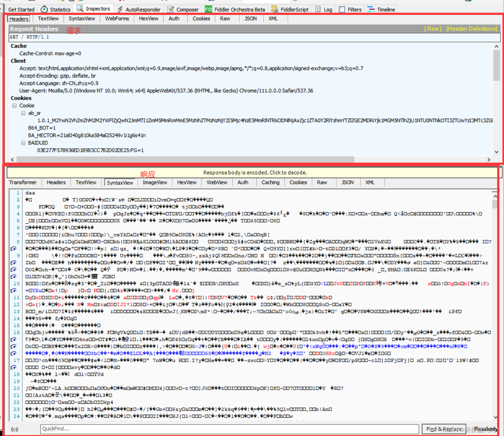This screenshot has width=504, height=436.
Task: Open the ImageView response tab
Action: click(x=155, y=182)
